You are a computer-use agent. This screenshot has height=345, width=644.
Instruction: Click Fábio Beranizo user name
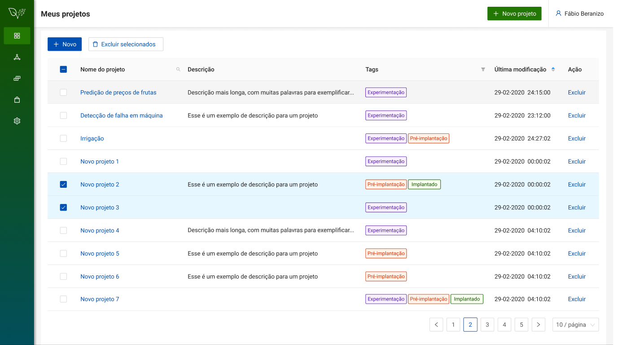coord(584,13)
